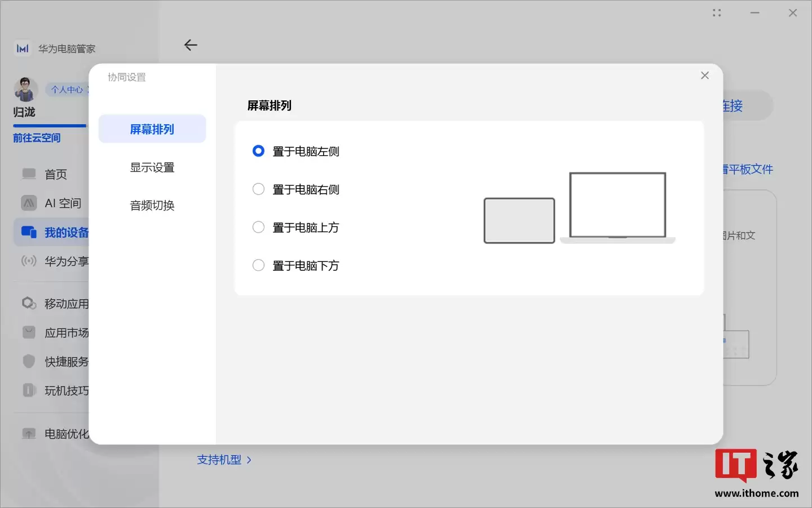The image size is (812, 508).
Task: Open the 玩机技巧 tips icon
Action: pos(28,390)
